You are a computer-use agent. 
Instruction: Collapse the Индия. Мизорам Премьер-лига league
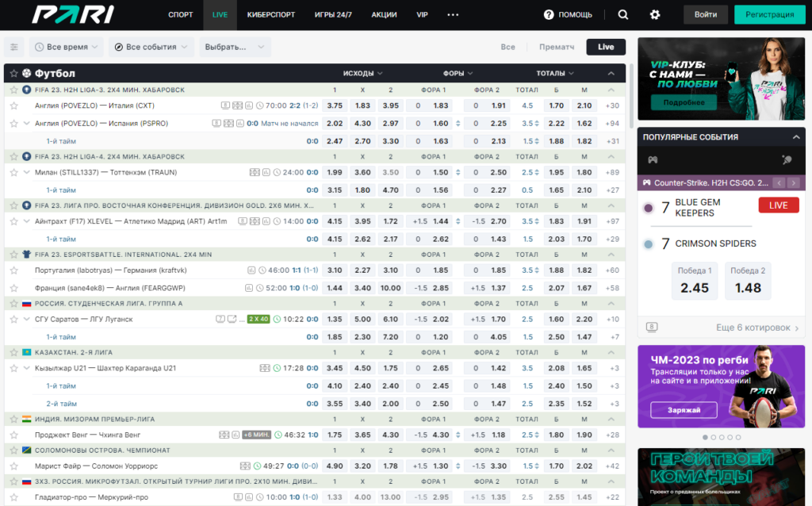(611, 419)
